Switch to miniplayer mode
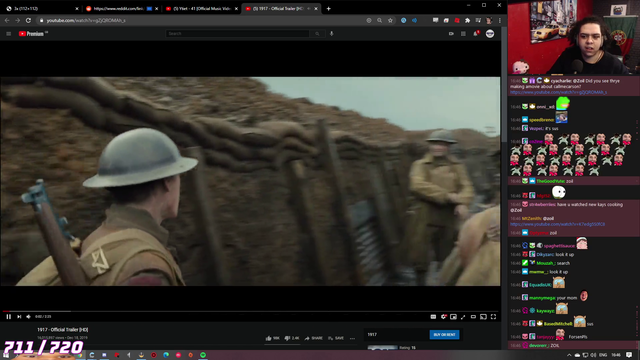 453,317
